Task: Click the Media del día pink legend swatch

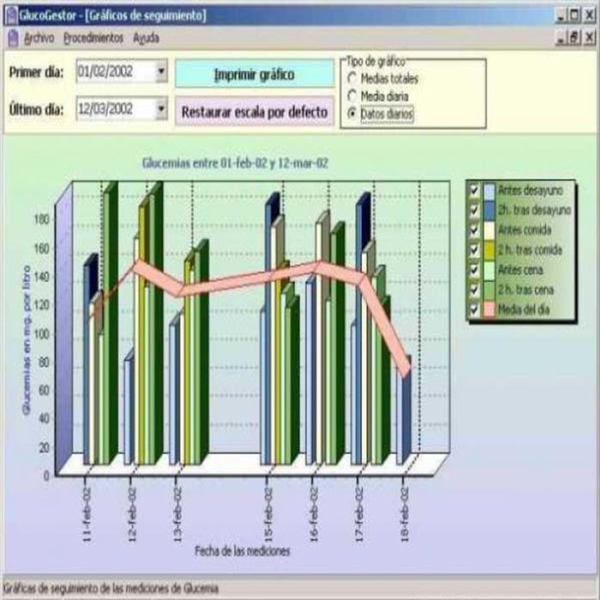Action: point(489,309)
